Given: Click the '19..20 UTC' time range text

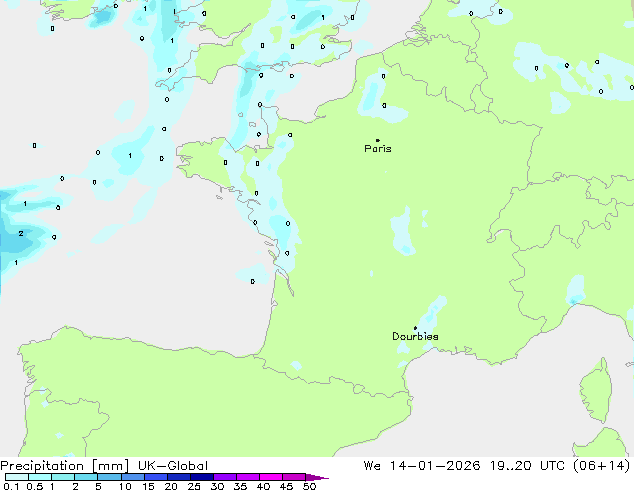Looking at the screenshot, I should [529, 466].
